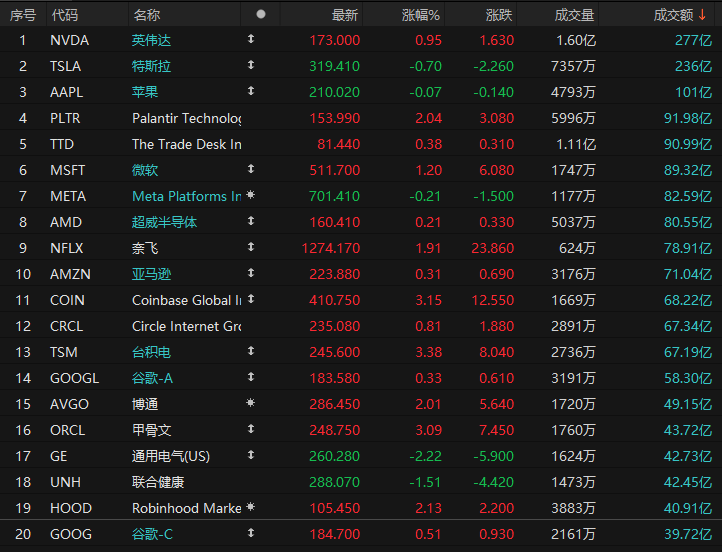Open 苹果 stock name link
This screenshot has width=722, height=552.
tap(145, 92)
